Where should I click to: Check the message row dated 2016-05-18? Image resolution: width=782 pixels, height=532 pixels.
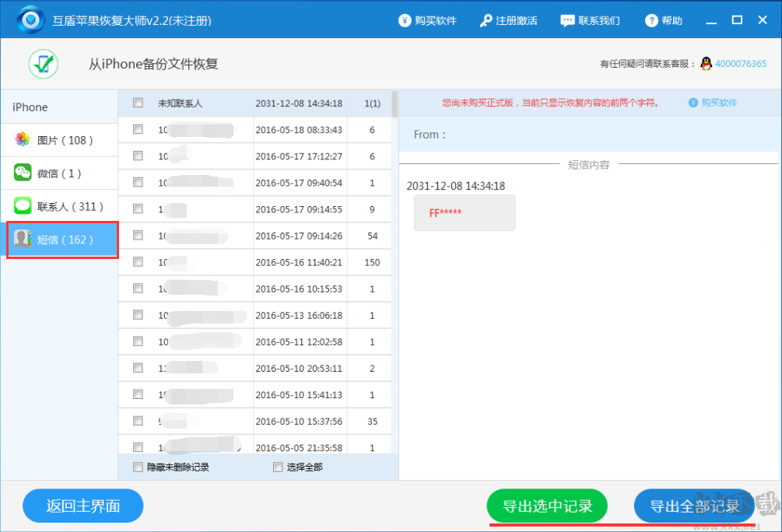coord(138,130)
